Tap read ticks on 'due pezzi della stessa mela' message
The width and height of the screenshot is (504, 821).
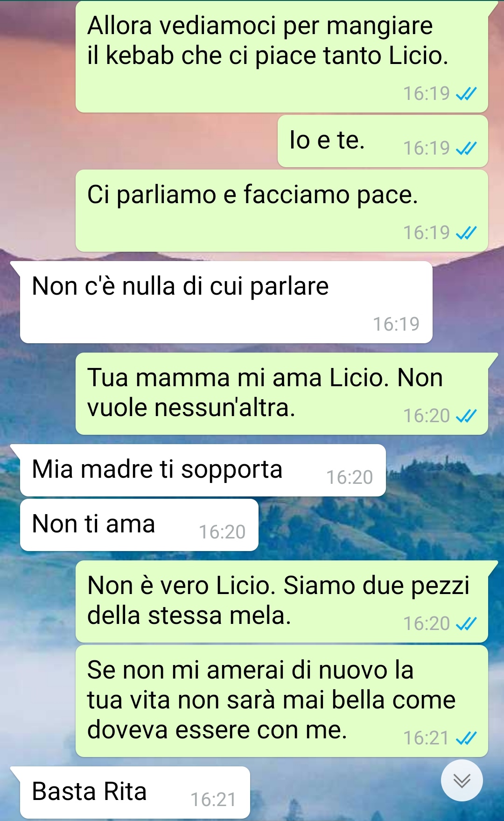click(466, 623)
